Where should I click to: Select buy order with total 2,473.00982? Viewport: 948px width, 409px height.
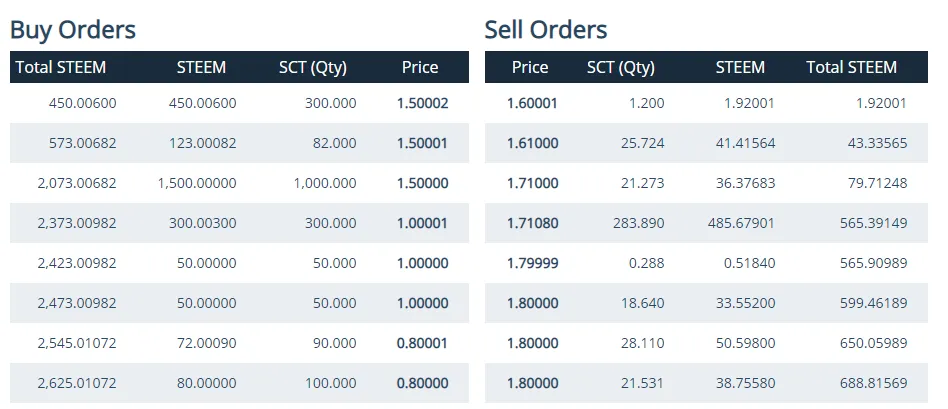239,303
